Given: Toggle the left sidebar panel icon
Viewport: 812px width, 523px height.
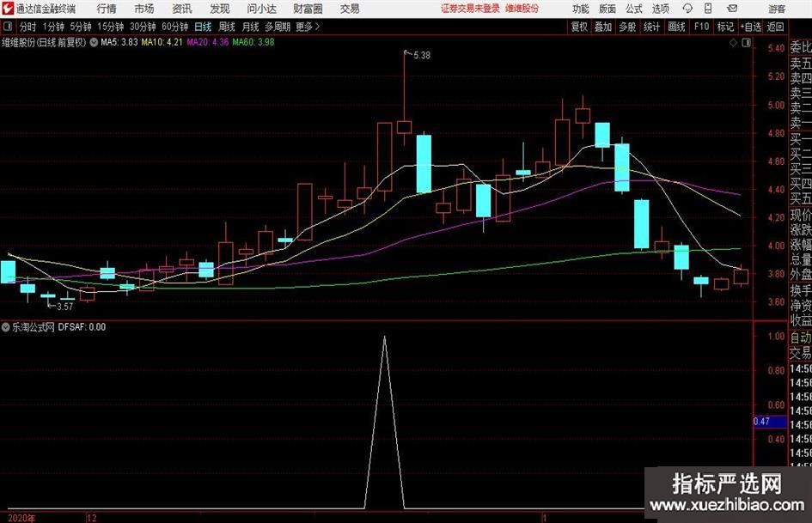Looking at the screenshot, I should point(8,27).
